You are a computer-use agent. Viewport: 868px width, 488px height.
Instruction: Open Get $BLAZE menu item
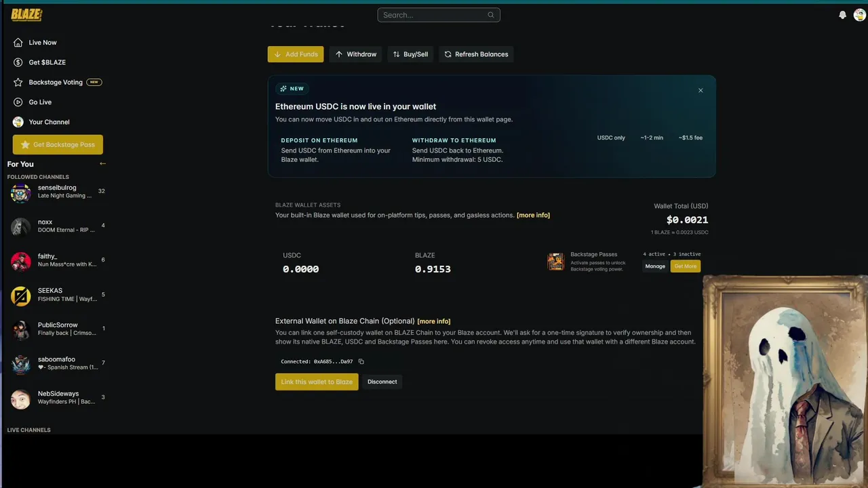47,62
